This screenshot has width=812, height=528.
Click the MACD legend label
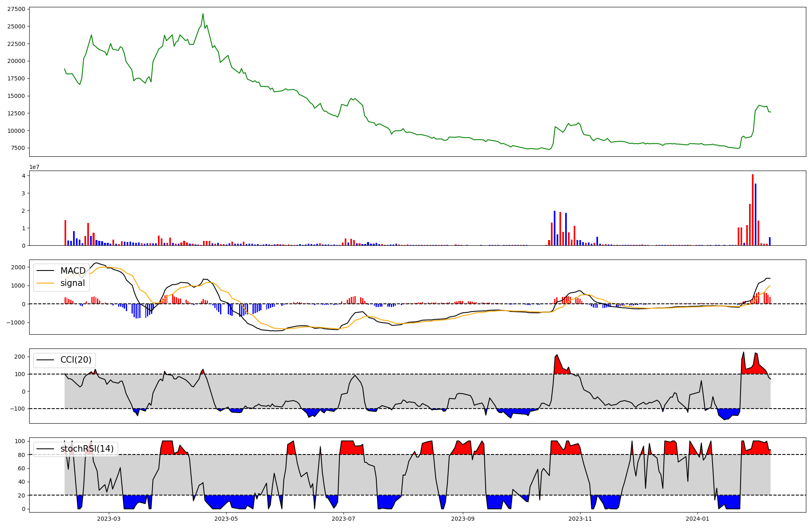tap(73, 271)
